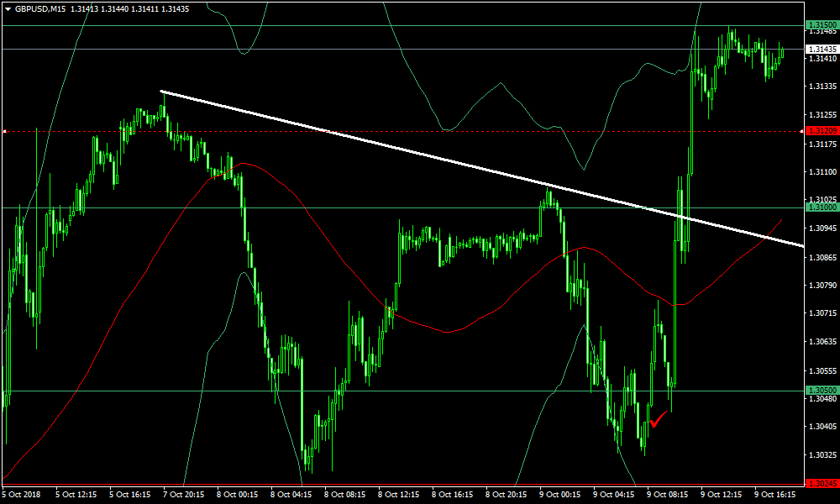Select the green horizontal line at 1.30500
This screenshot has width=840, height=504.
[403, 391]
